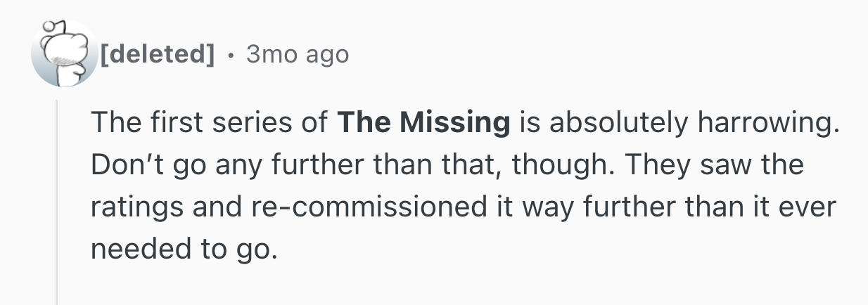Click the word "harrowing" in the comment

coord(768,124)
